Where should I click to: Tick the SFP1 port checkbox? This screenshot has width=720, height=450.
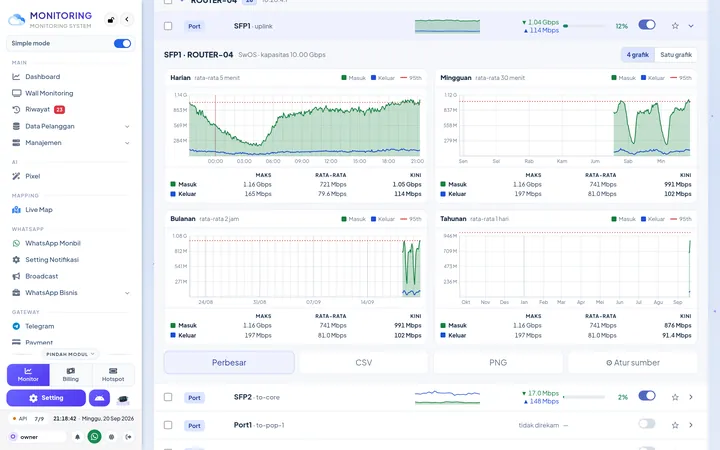168,26
